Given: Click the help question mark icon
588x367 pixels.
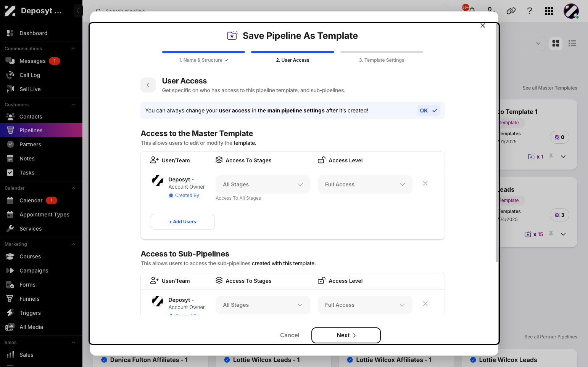Looking at the screenshot, I should pyautogui.click(x=530, y=11).
